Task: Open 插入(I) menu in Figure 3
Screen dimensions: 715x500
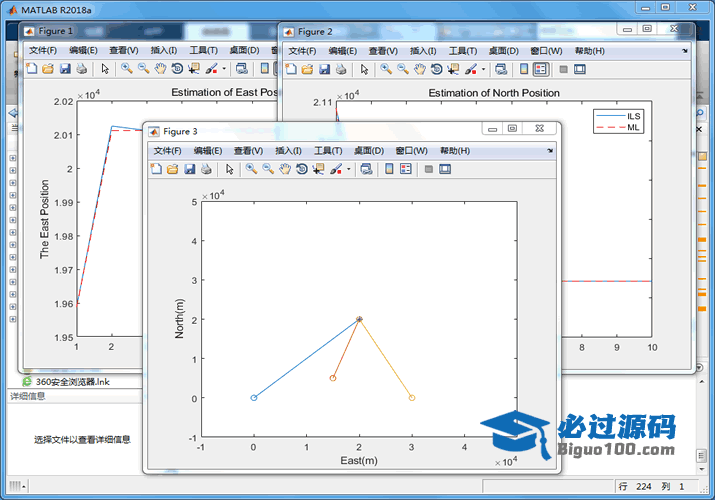Action: [x=288, y=151]
